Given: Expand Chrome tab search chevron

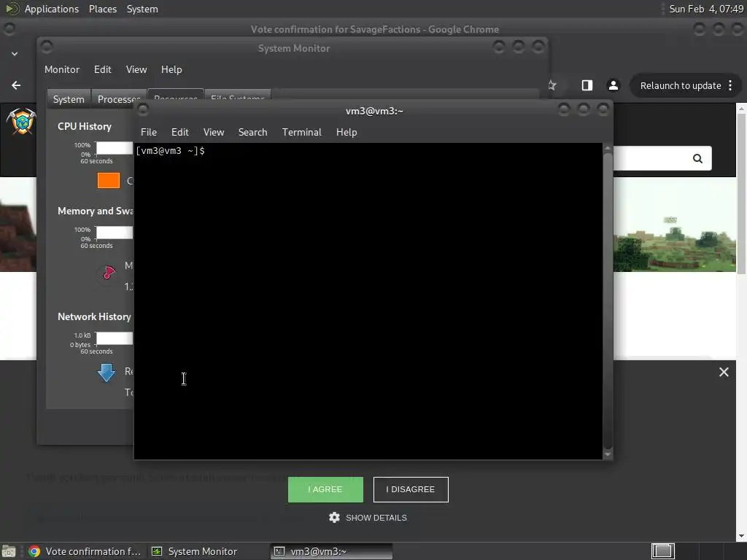Looking at the screenshot, I should point(15,54).
